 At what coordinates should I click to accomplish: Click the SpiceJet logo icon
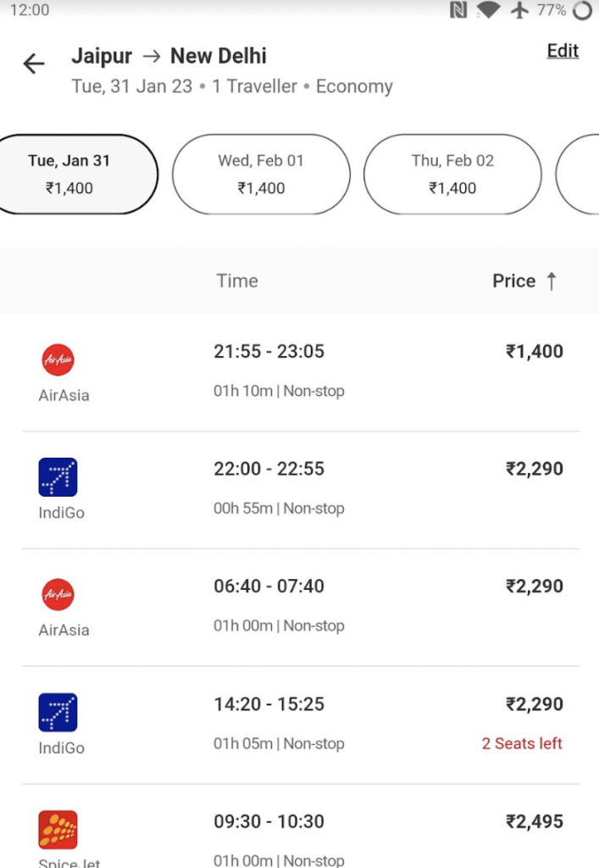point(58,830)
